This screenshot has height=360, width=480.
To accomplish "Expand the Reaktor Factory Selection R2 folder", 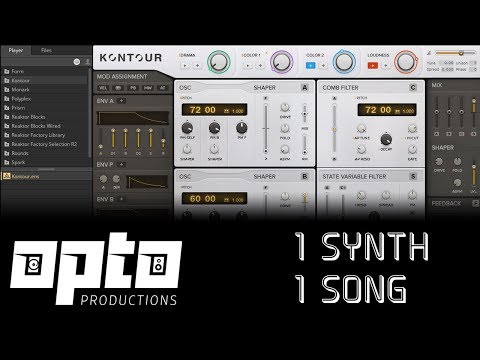I will tap(45, 144).
